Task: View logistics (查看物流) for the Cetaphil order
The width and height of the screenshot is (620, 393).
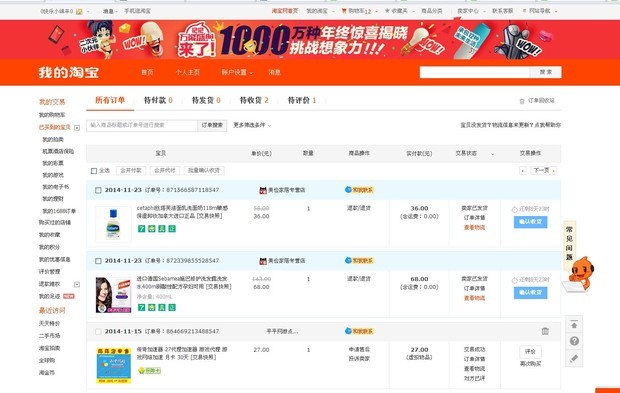Action: tap(474, 227)
